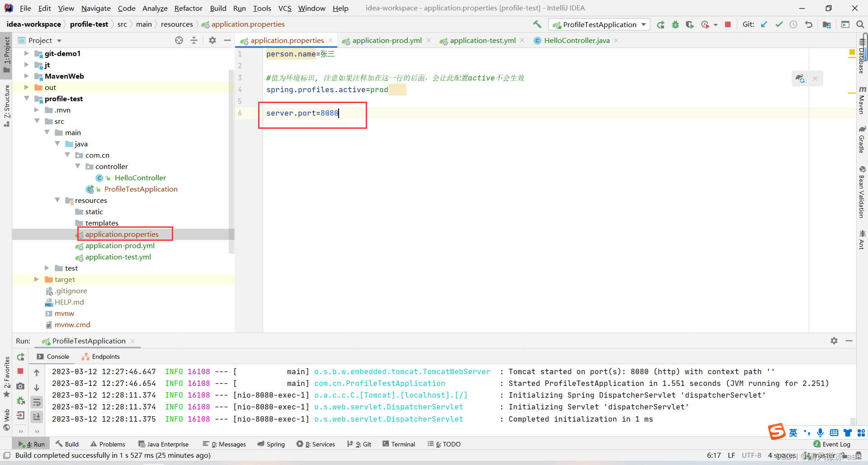Screen dimensions: 868x465
Task: Select HelloController class in tree
Action: [140, 178]
